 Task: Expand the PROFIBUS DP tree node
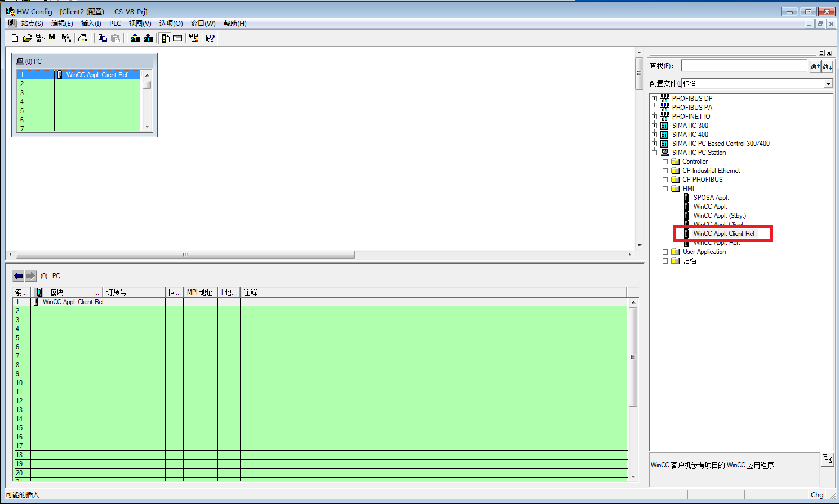point(655,99)
